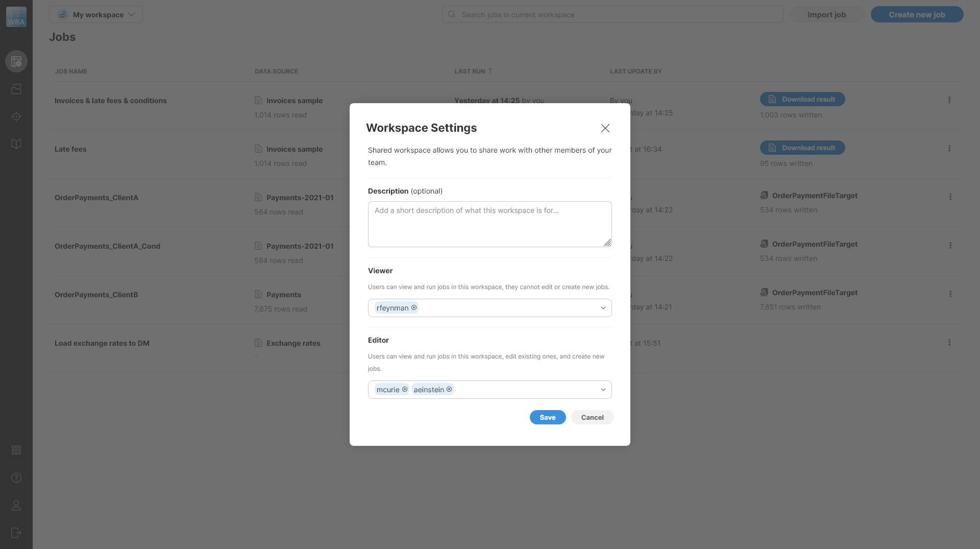Open the help question-mark icon
Image resolution: width=980 pixels, height=549 pixels.
click(x=16, y=478)
